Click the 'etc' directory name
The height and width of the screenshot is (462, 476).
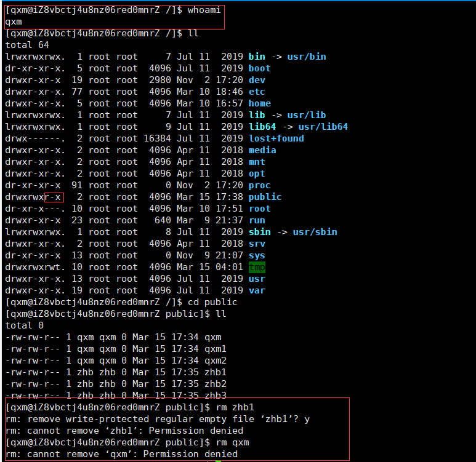pos(257,92)
